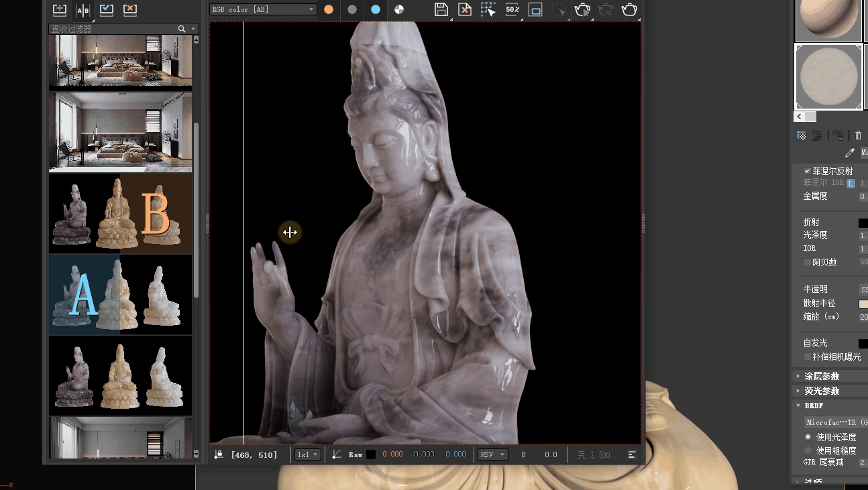Click the 散射半径 color swatch
The width and height of the screenshot is (868, 490).
863,304
